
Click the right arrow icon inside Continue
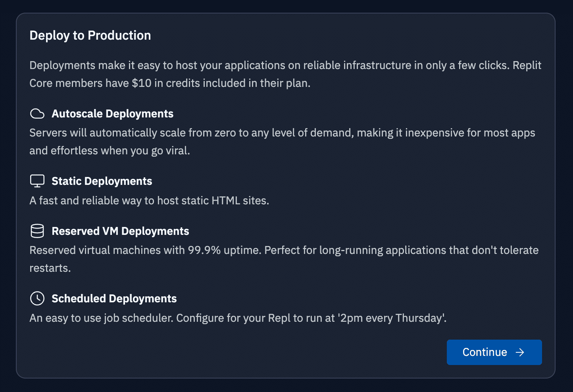pos(520,352)
